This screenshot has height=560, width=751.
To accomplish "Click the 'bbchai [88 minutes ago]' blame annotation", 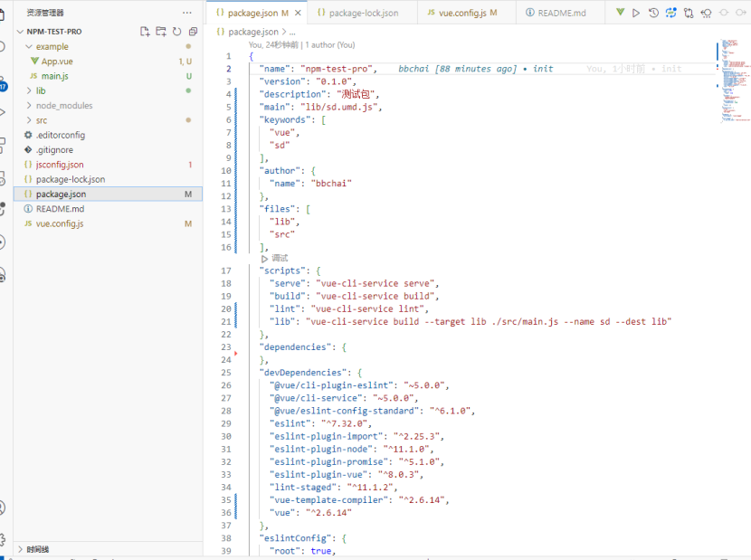I will (458, 69).
